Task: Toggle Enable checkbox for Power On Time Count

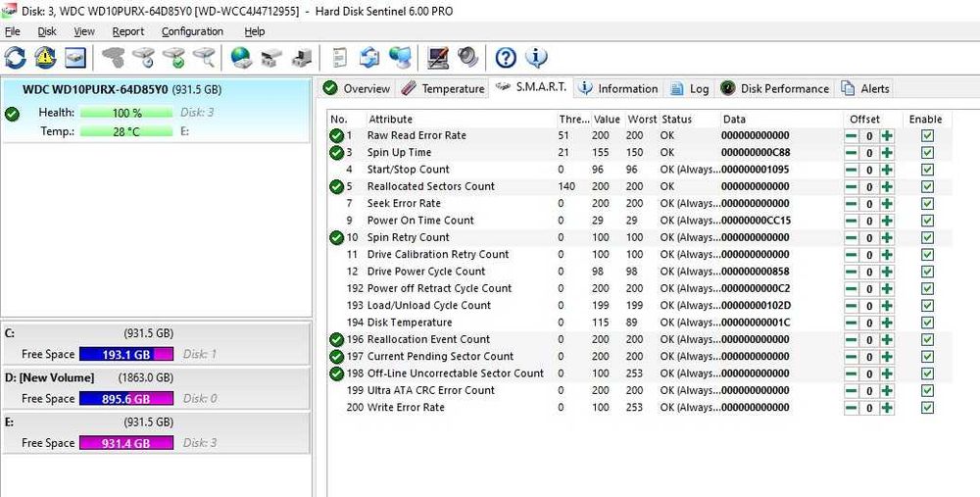Action: pos(927,221)
